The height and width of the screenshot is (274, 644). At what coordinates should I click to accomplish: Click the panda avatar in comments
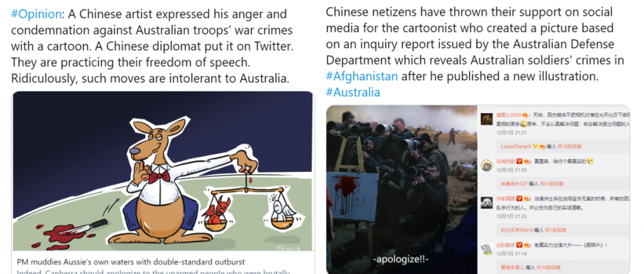486,202
